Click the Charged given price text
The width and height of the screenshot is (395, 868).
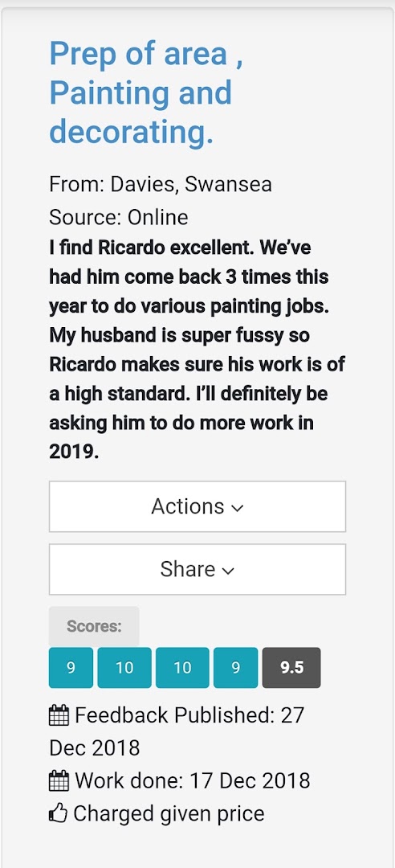click(x=169, y=813)
